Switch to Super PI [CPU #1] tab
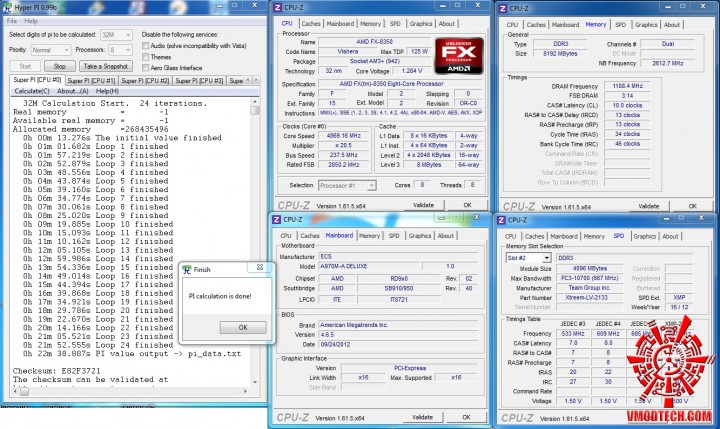Viewport: 720px width, 429px height. (91, 81)
